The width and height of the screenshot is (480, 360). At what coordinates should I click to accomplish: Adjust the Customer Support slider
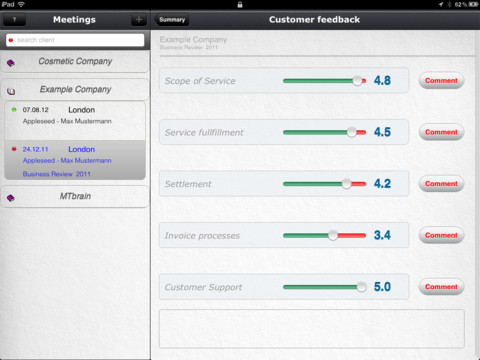pyautogui.click(x=324, y=287)
